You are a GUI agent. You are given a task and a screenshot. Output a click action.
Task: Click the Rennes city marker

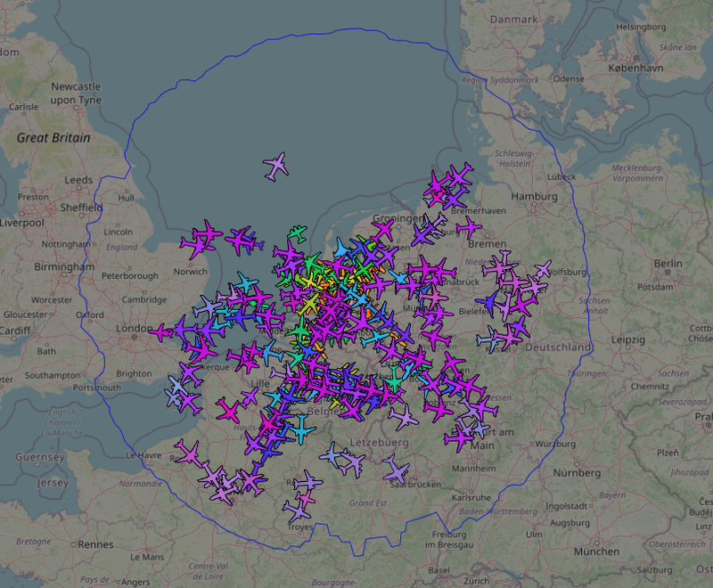[74, 544]
